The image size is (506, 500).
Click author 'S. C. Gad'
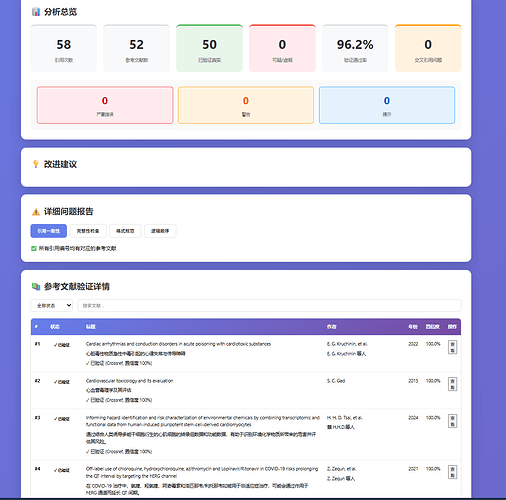pos(336,381)
